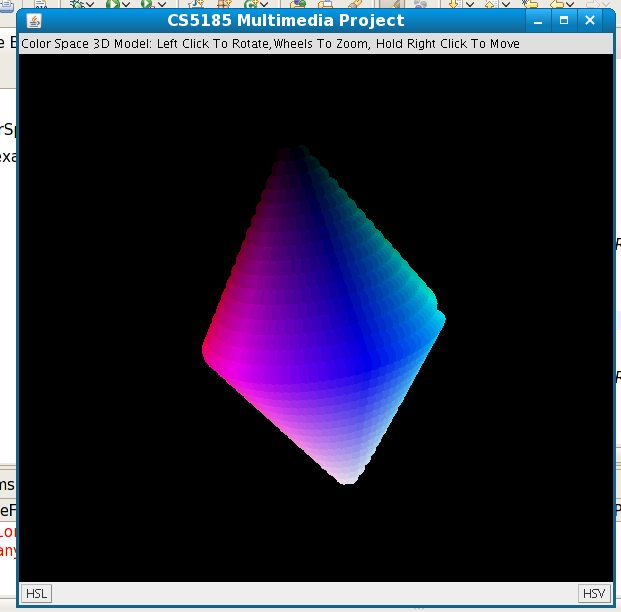The image size is (621, 612).
Task: Click the white bottom tip of the model
Action: 346,476
